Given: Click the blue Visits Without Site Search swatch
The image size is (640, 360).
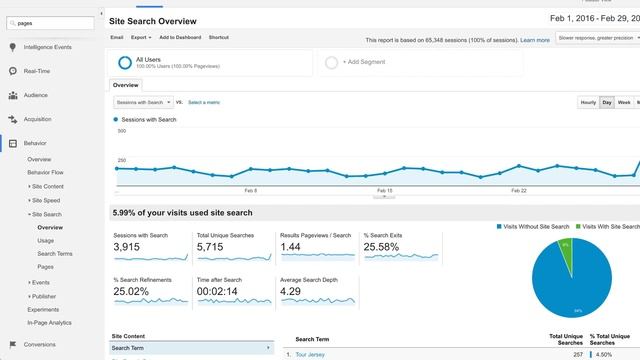Looking at the screenshot, I should [499, 227].
